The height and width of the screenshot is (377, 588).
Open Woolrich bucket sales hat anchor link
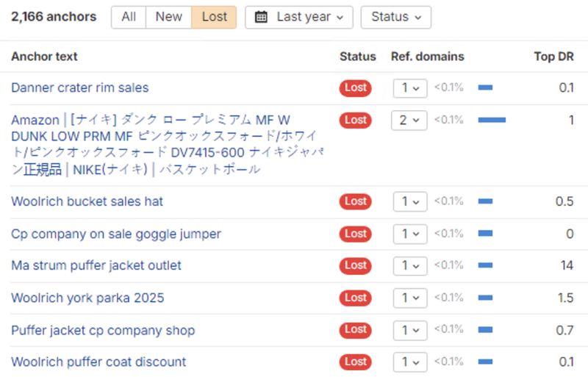click(x=87, y=201)
